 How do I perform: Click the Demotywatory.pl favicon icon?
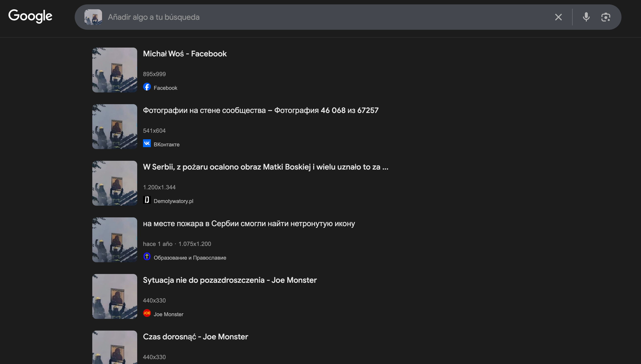click(x=147, y=200)
